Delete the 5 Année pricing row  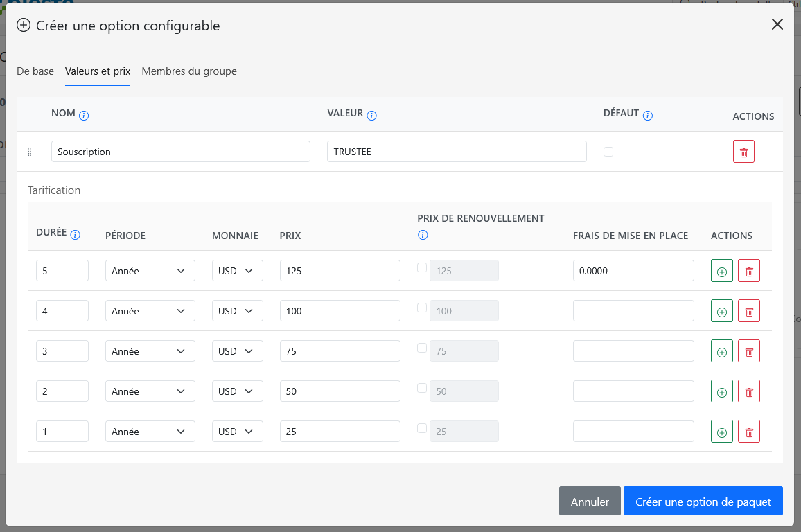[x=749, y=271]
